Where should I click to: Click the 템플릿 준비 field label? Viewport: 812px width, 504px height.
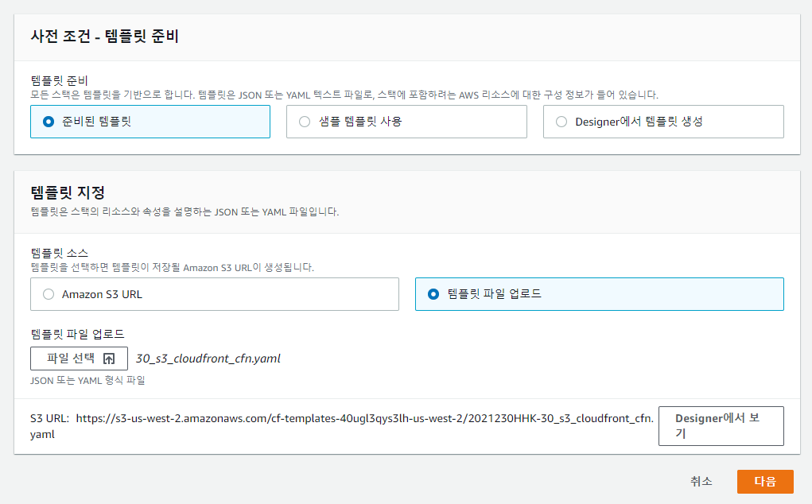(60, 81)
